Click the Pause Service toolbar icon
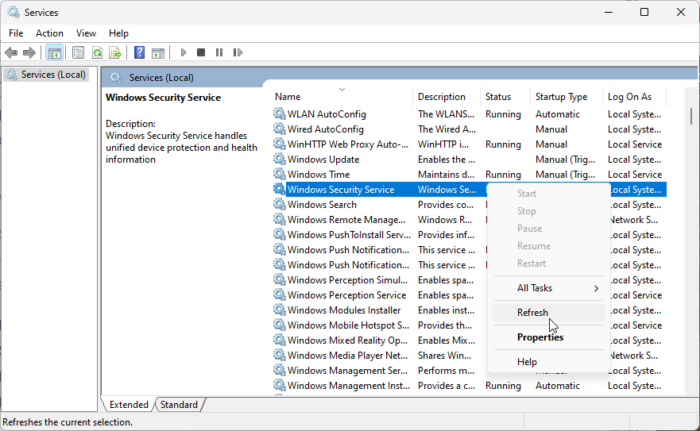The image size is (700, 431). tap(219, 53)
